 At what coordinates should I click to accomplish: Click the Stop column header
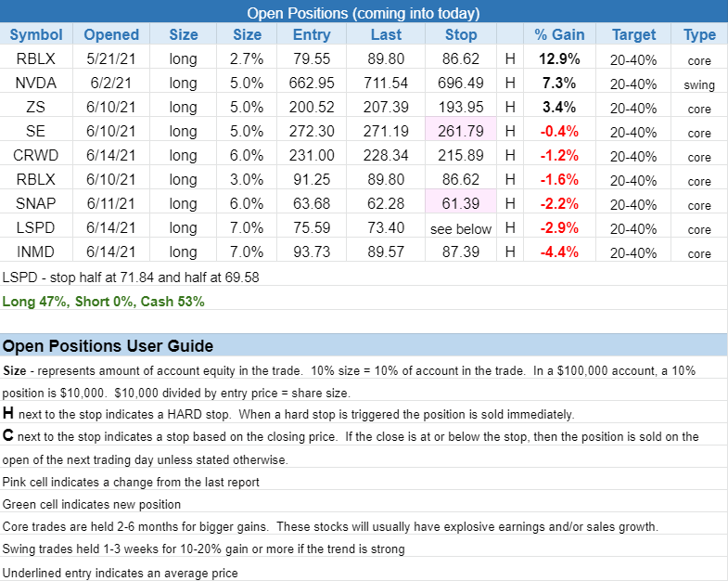click(461, 34)
